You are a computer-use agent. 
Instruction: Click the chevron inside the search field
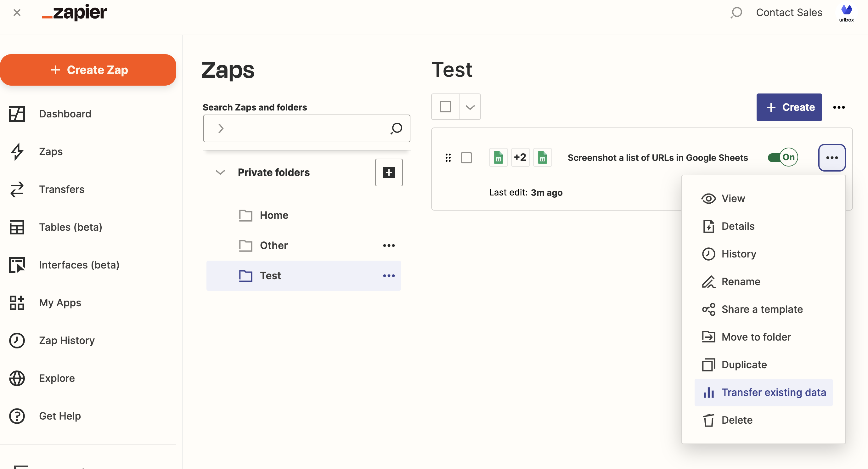point(221,128)
